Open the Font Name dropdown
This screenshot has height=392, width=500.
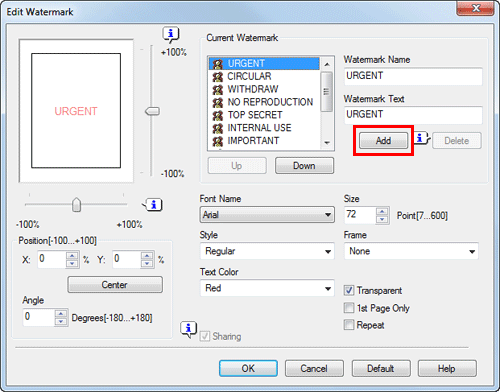267,214
